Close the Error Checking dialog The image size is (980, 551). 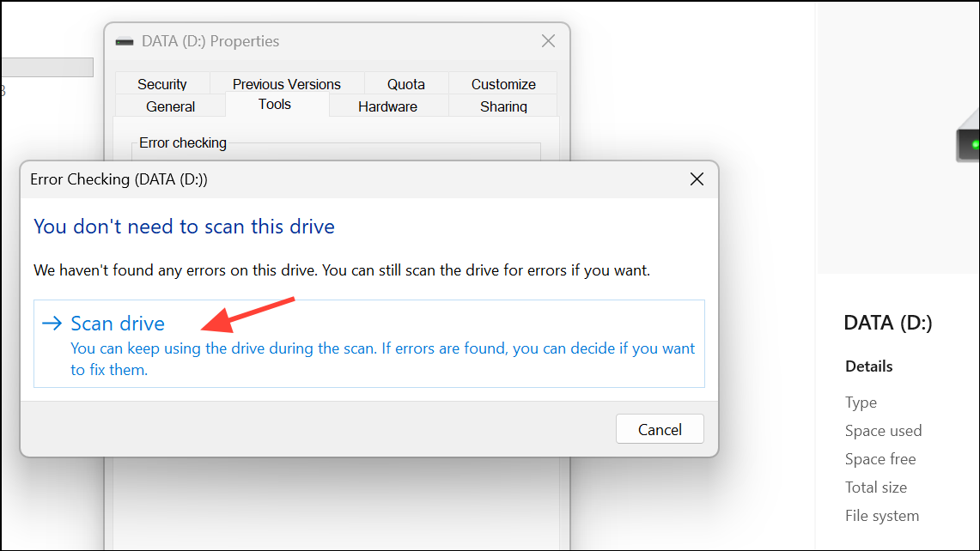[697, 179]
